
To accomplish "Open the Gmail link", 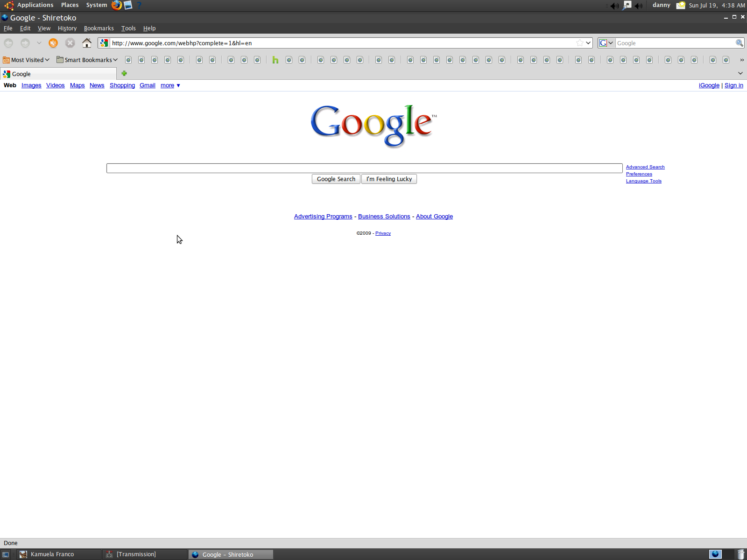I will click(148, 85).
